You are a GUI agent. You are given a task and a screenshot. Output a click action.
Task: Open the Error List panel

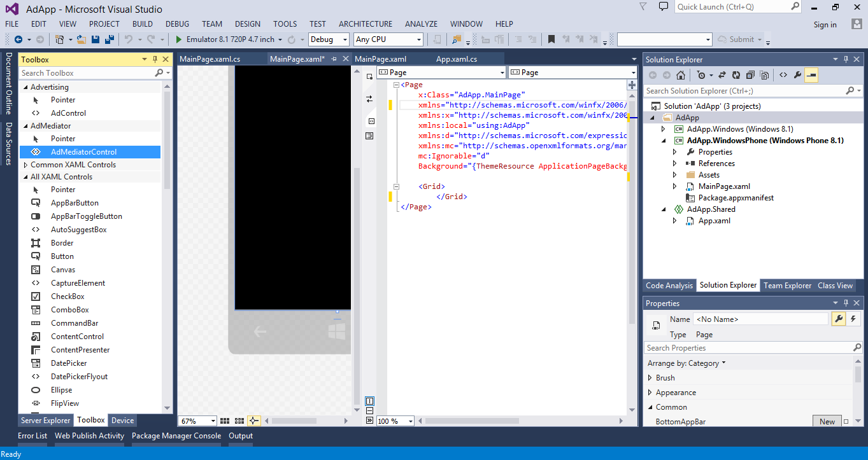(32, 436)
